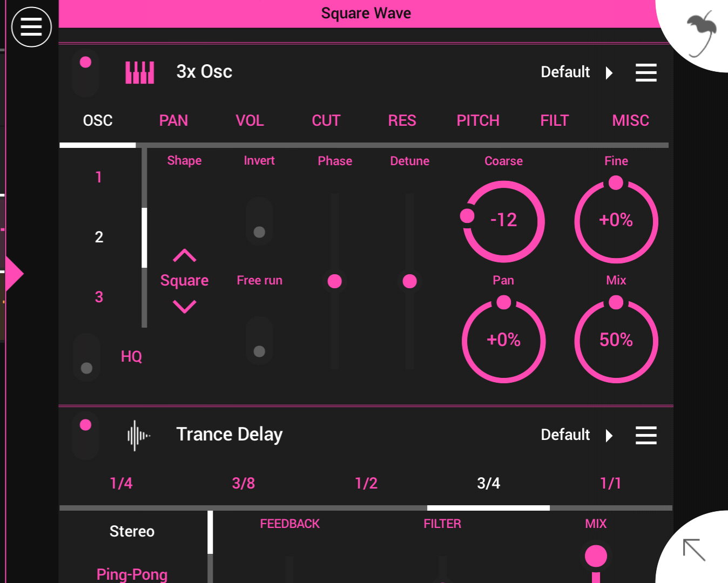The height and width of the screenshot is (583, 728).
Task: Open 3x Osc Default preset arrow
Action: 609,73
